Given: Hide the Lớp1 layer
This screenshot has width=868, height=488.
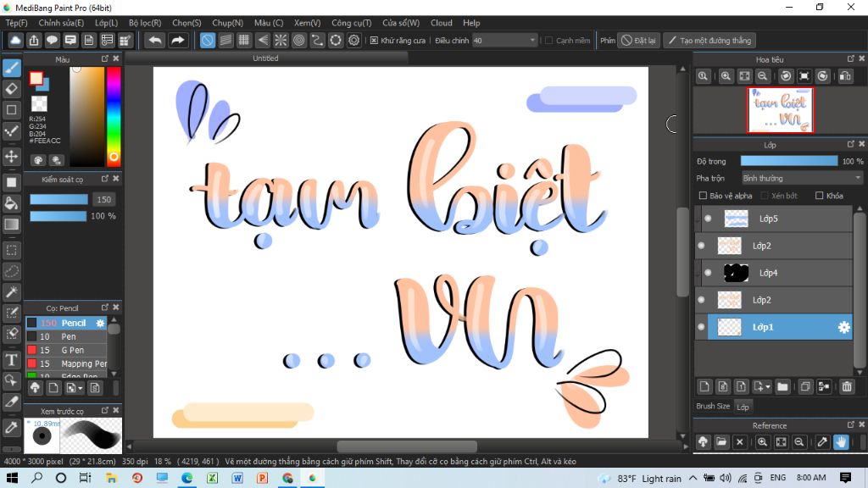Looking at the screenshot, I should [701, 327].
